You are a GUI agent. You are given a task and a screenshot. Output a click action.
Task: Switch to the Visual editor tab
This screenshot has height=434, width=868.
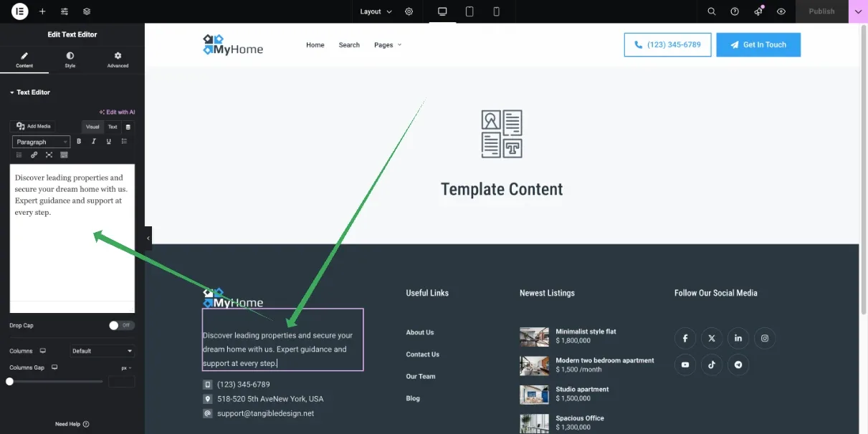[92, 127]
